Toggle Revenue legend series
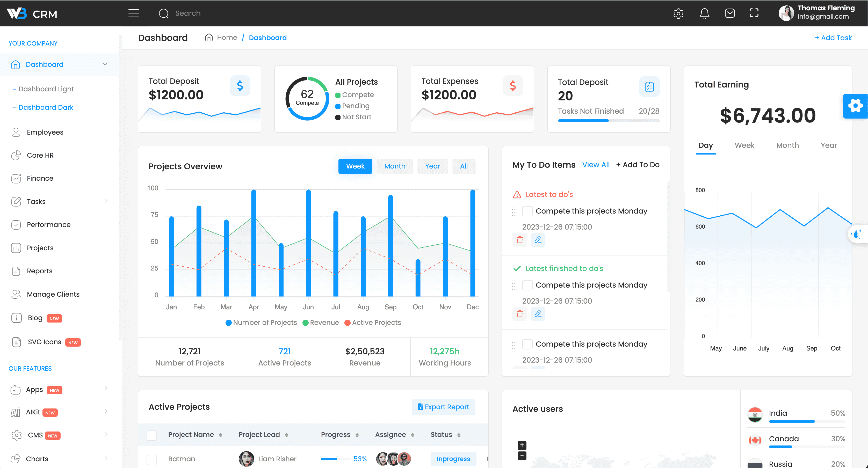The width and height of the screenshot is (868, 468). (x=321, y=323)
